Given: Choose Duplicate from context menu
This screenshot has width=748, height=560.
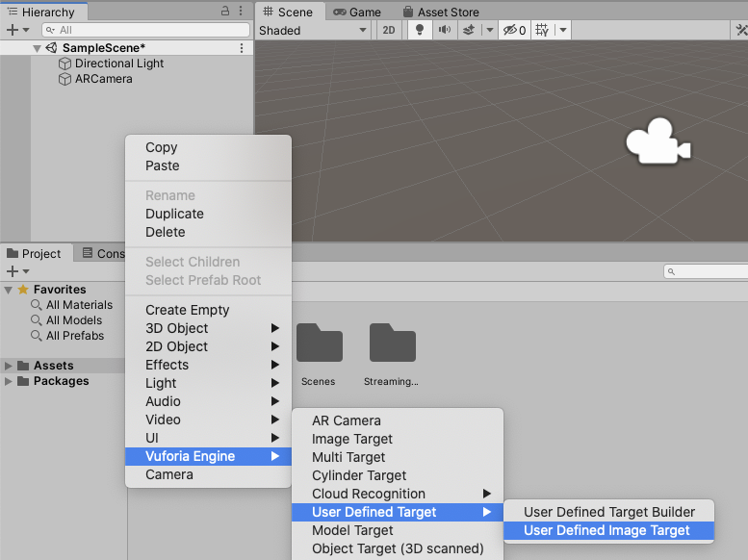Looking at the screenshot, I should [x=208, y=214].
